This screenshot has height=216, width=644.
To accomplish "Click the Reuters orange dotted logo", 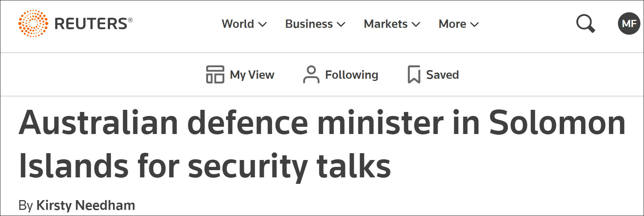I will [x=33, y=23].
